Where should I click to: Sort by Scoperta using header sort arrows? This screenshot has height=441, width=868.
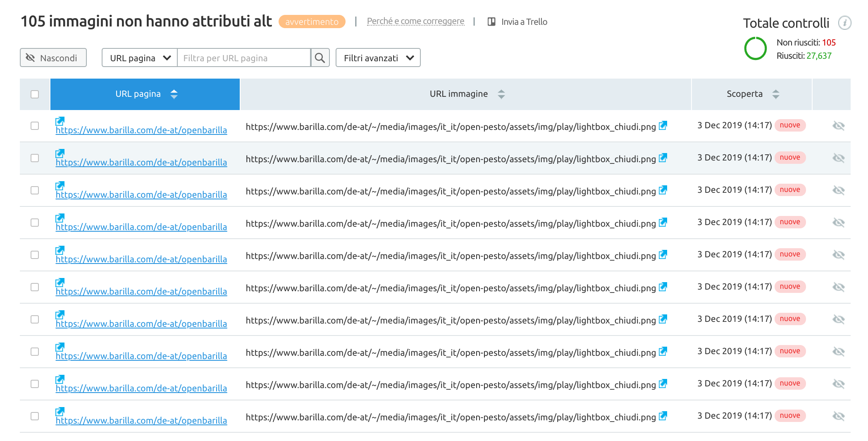click(x=776, y=94)
